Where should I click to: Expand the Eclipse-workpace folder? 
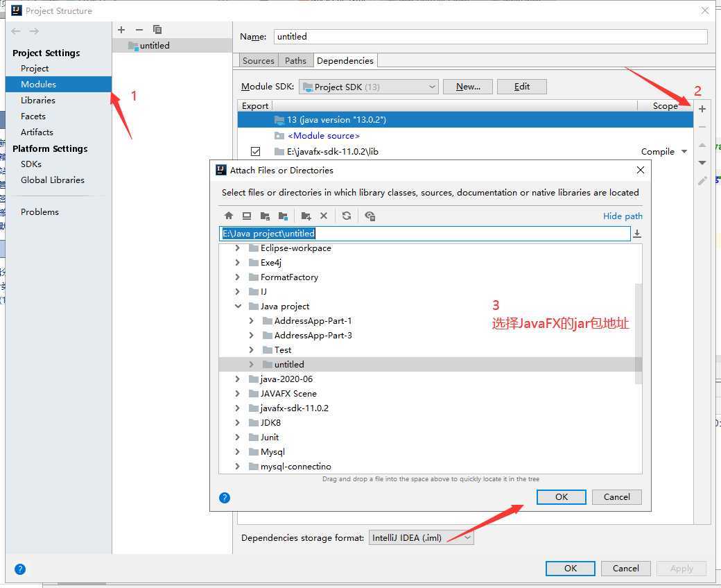click(237, 248)
